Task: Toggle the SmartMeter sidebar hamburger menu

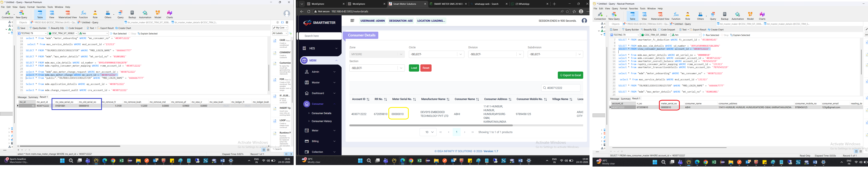Action: (352, 20)
